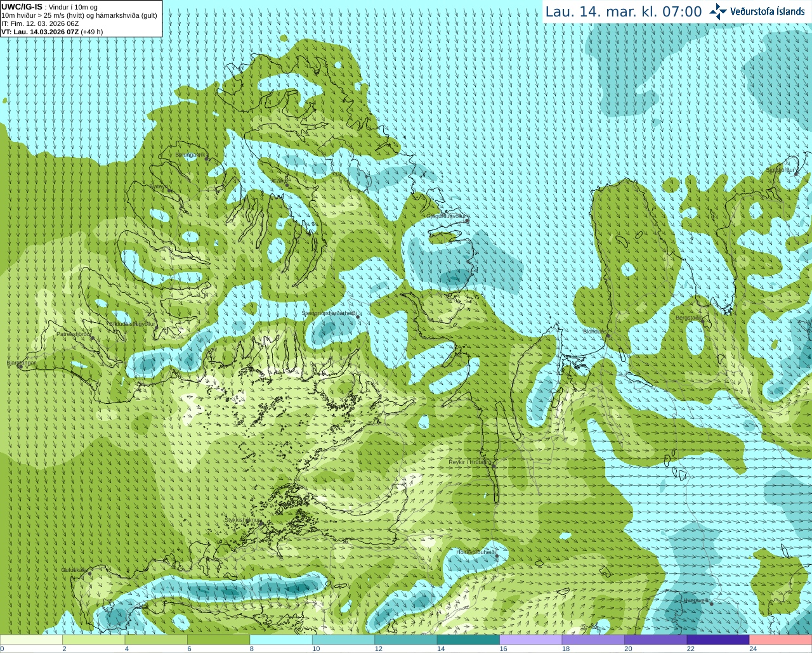Click the Bergstaðir station label
The image size is (812, 653).
click(x=689, y=318)
